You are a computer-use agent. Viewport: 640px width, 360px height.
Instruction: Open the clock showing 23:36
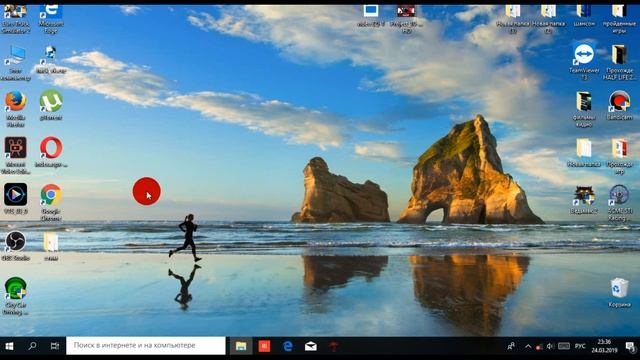click(x=604, y=346)
